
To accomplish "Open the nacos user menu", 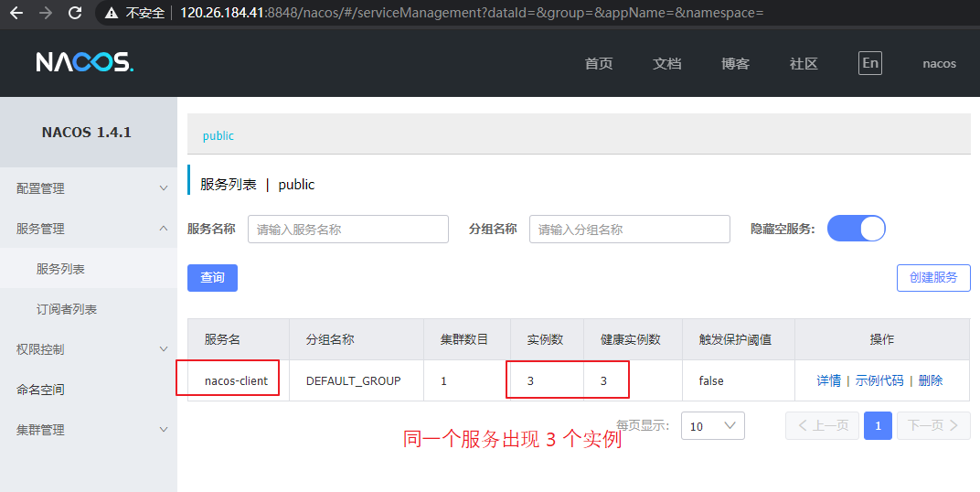I will click(940, 64).
